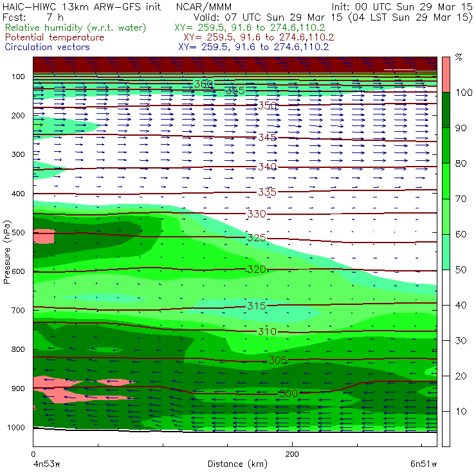Viewport: 476px width, 476px height.
Task: Click the 100 pressure axis tick label
Action: (x=18, y=77)
